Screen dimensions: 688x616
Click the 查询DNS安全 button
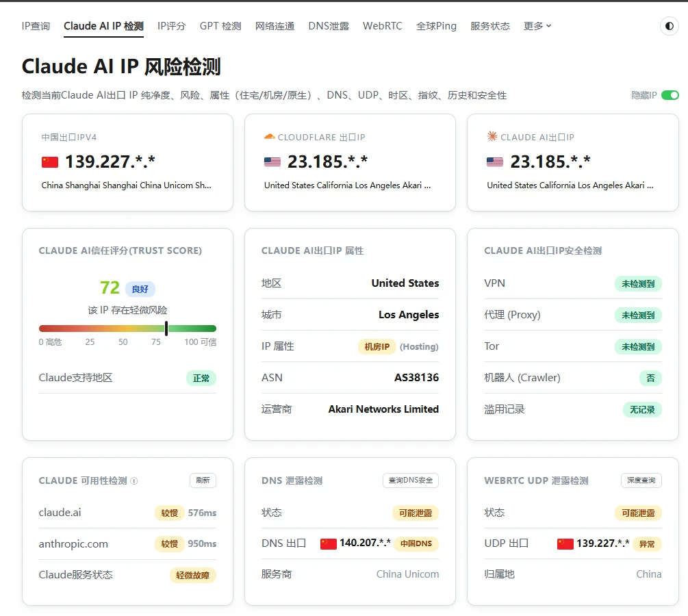pyautogui.click(x=411, y=480)
